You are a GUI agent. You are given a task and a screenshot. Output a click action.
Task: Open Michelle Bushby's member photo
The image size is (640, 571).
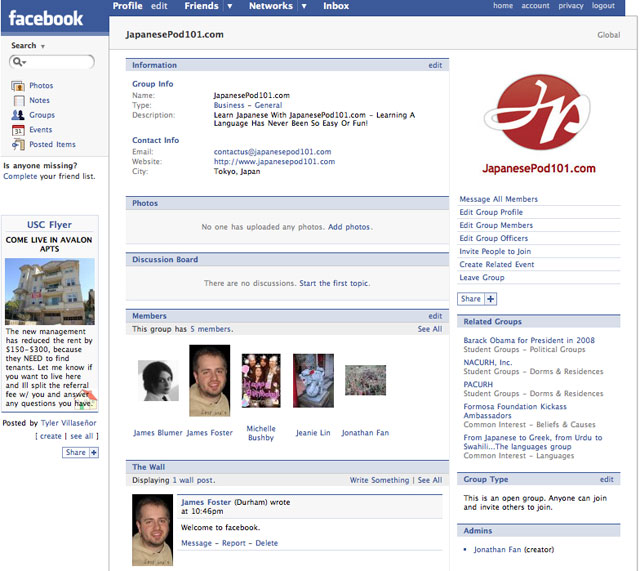tap(261, 380)
